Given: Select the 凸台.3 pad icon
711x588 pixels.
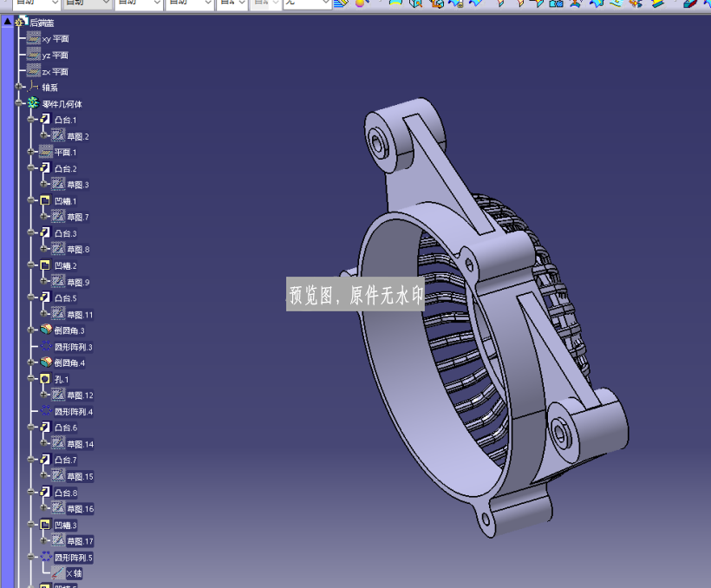Looking at the screenshot, I should (x=45, y=232).
